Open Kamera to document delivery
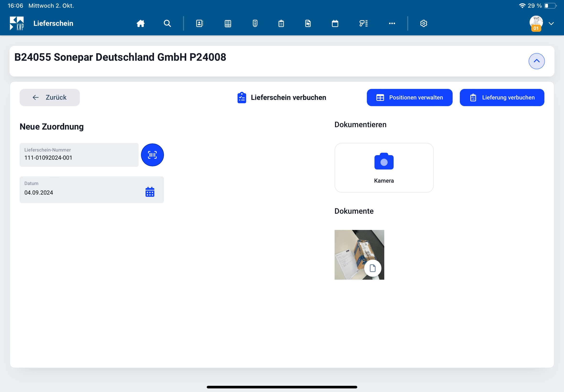564x392 pixels. [384, 168]
